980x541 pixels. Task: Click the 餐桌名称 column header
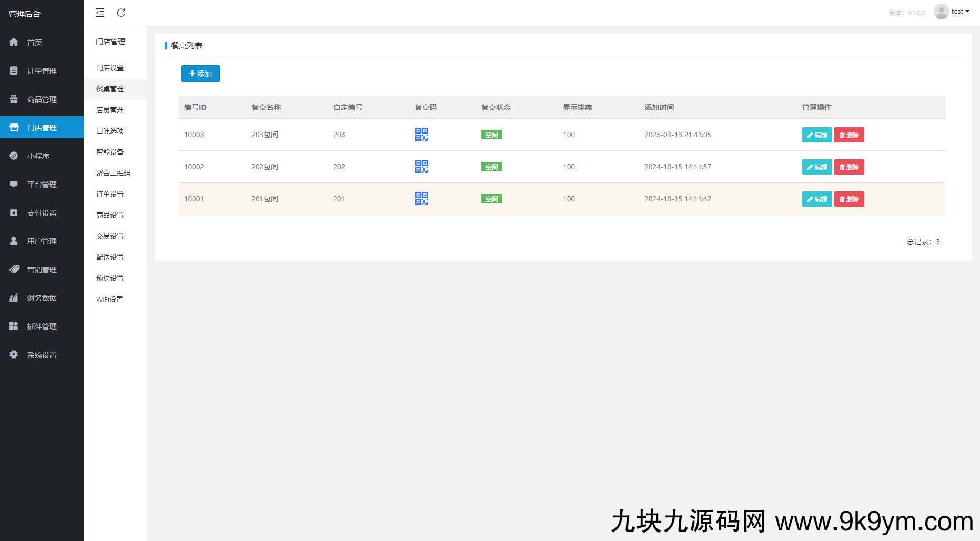click(x=266, y=107)
